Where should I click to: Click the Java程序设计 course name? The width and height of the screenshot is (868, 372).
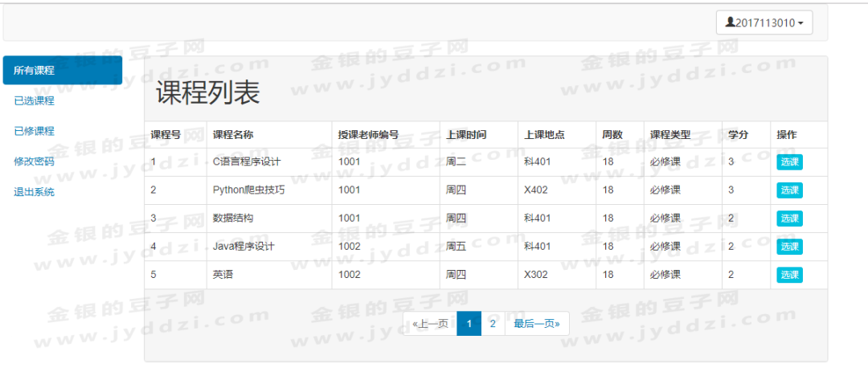tap(244, 247)
